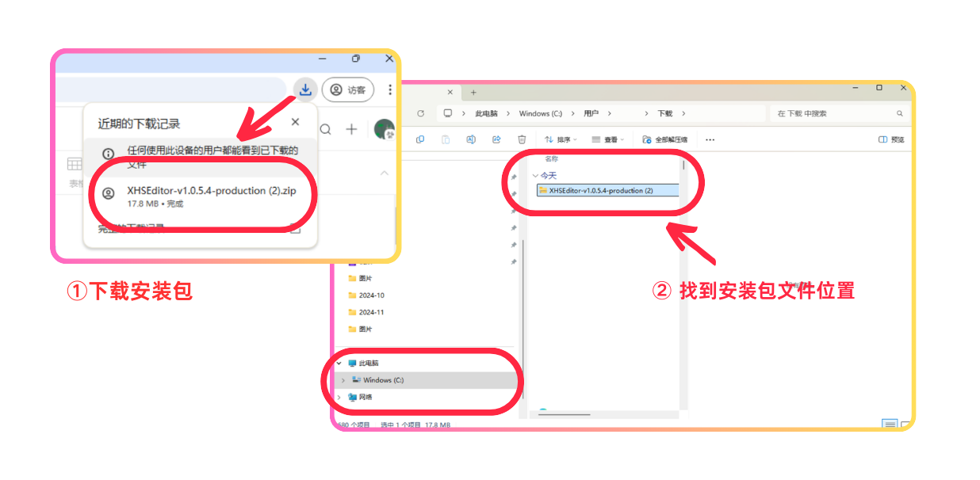
Task: Click the Share icon in Explorer toolbar
Action: coord(496,139)
